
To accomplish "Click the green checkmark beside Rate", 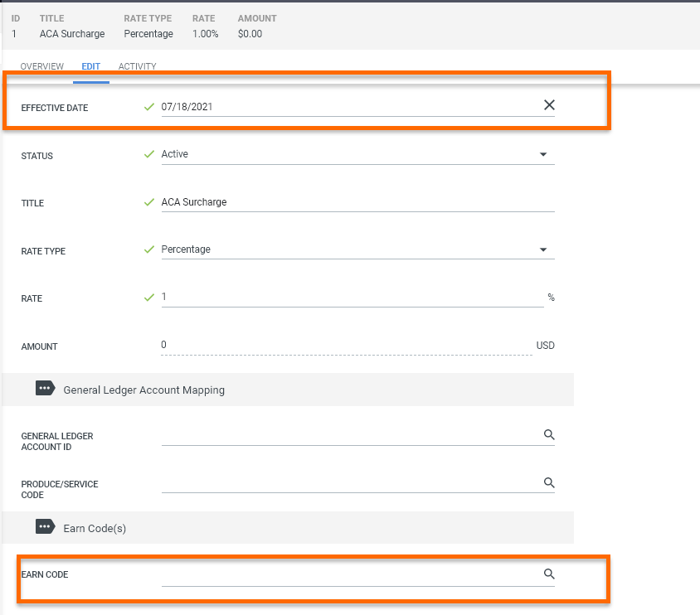I will 149,298.
